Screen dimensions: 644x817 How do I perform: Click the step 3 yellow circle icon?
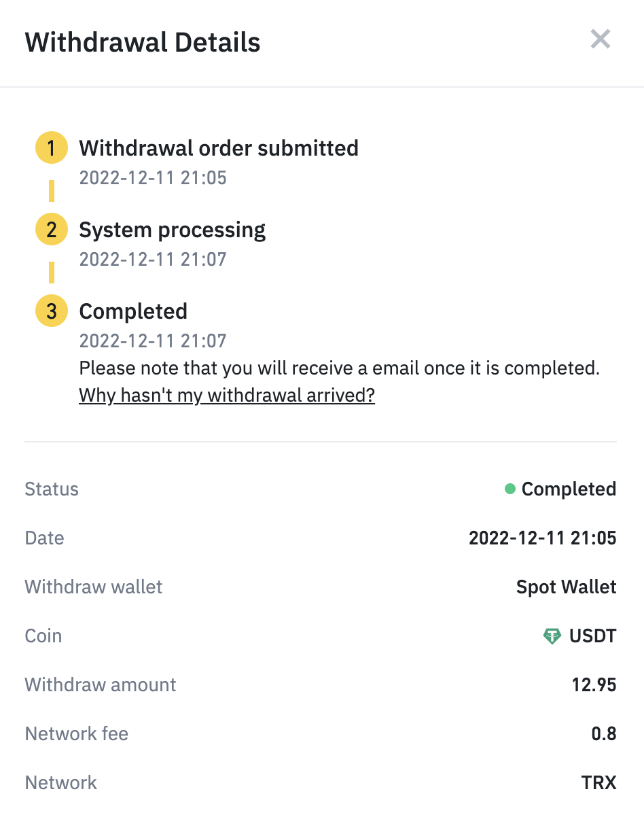pos(52,311)
